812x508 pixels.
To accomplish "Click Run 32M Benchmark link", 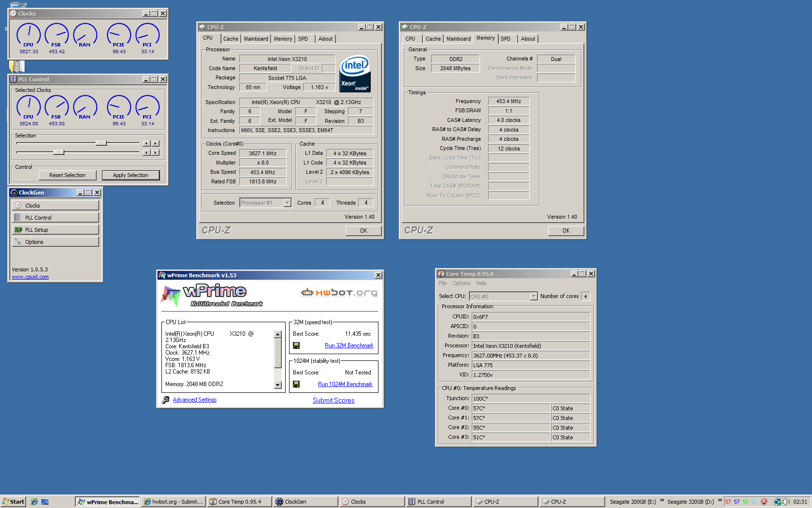I will [x=349, y=345].
